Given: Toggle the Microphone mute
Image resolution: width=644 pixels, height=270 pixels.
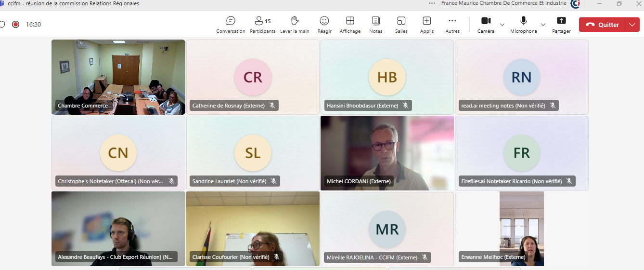Looking at the screenshot, I should (x=523, y=25).
